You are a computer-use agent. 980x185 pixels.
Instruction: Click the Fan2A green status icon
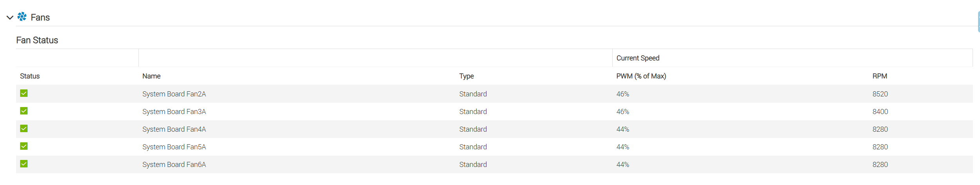[24, 93]
